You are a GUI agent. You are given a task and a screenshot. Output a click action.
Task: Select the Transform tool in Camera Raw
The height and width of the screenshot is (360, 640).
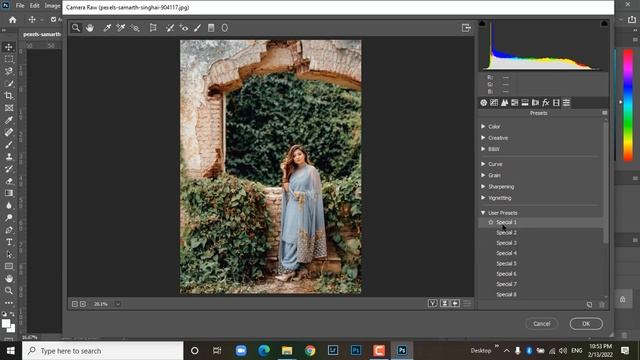click(153, 28)
